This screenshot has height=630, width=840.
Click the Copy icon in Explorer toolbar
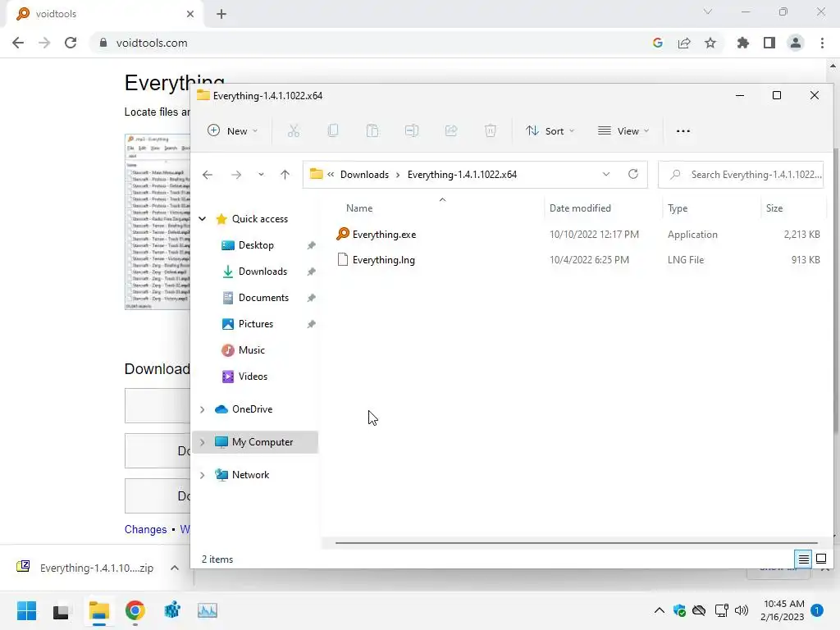tap(333, 130)
